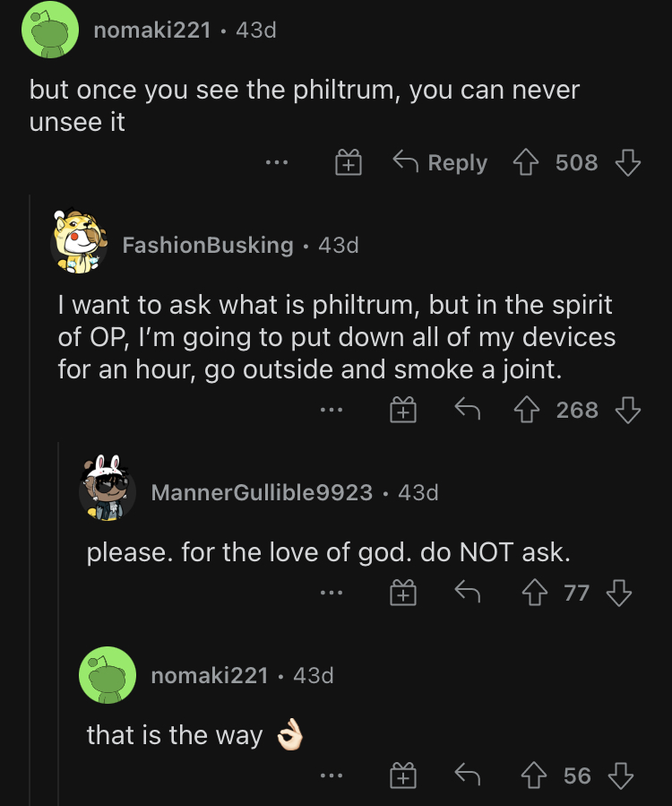This screenshot has height=806, width=672.
Task: Open the three-dot menu on nomaki221's top comment
Action: pos(276,162)
